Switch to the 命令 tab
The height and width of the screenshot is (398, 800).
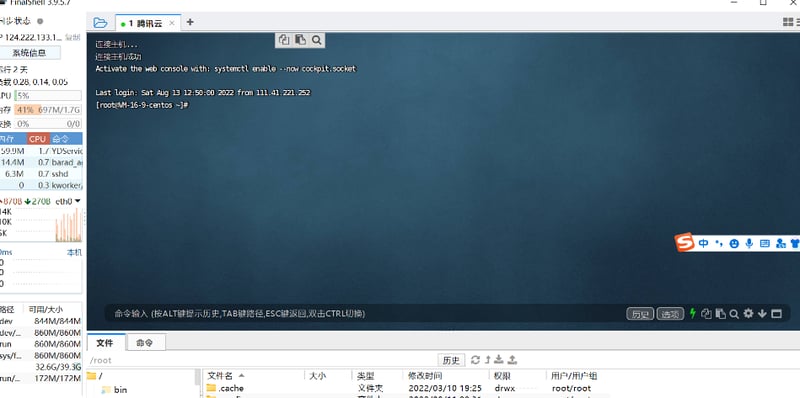145,342
